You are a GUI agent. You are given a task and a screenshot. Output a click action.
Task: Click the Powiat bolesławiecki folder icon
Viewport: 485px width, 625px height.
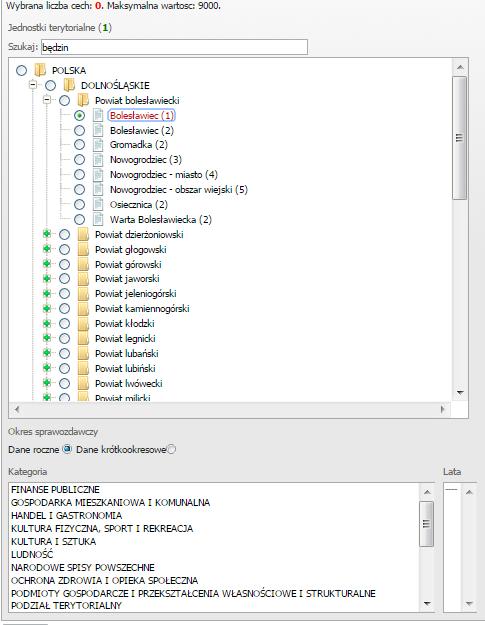tap(83, 100)
